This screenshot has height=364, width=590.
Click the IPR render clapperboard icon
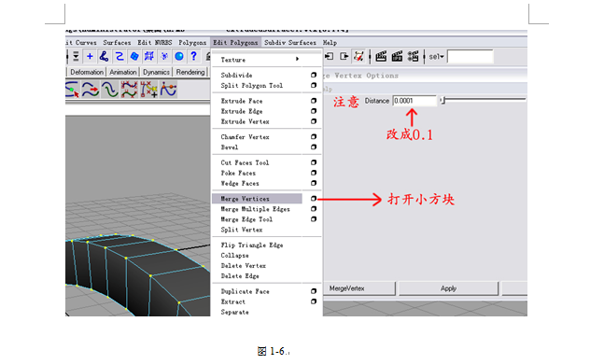[x=397, y=56]
